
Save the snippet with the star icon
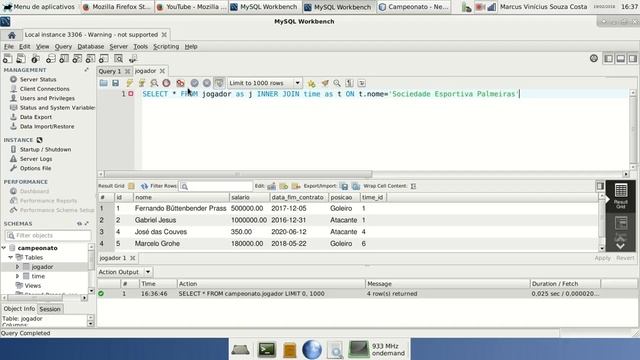312,83
